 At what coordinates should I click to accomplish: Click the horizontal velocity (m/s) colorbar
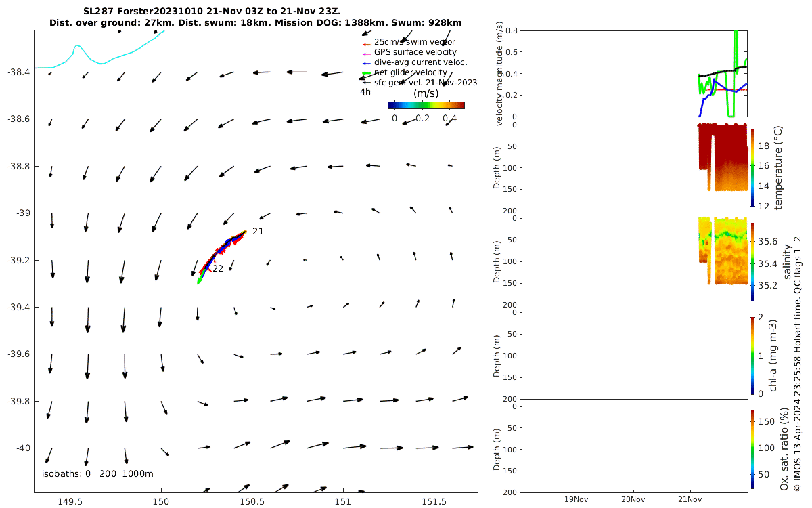click(x=426, y=105)
